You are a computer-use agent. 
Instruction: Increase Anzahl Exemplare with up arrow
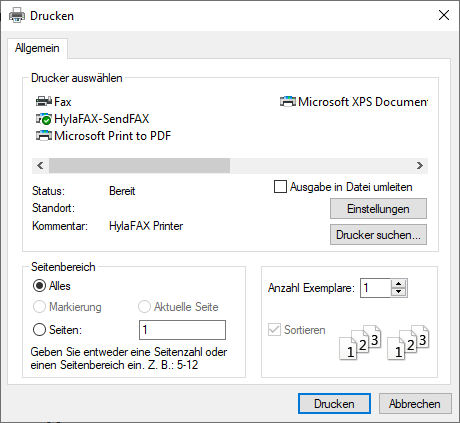tap(398, 284)
